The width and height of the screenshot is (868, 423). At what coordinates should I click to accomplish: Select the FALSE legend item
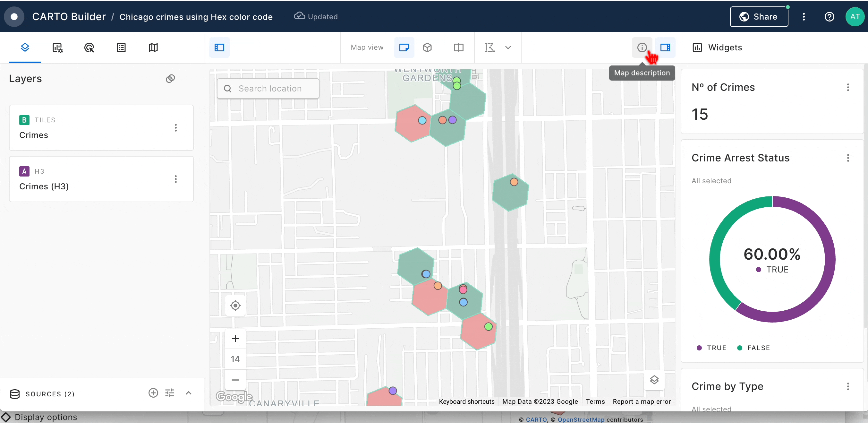pos(753,348)
